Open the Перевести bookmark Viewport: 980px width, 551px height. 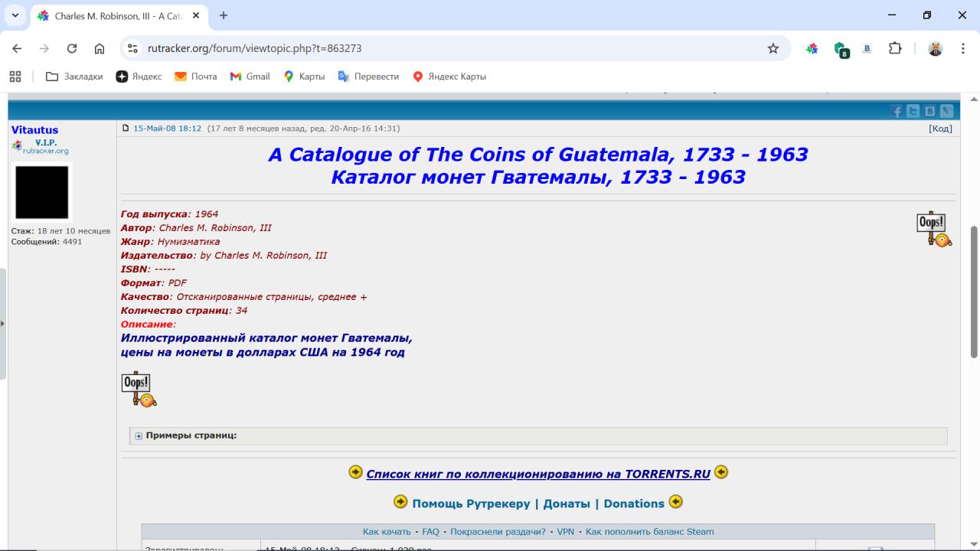coord(368,77)
